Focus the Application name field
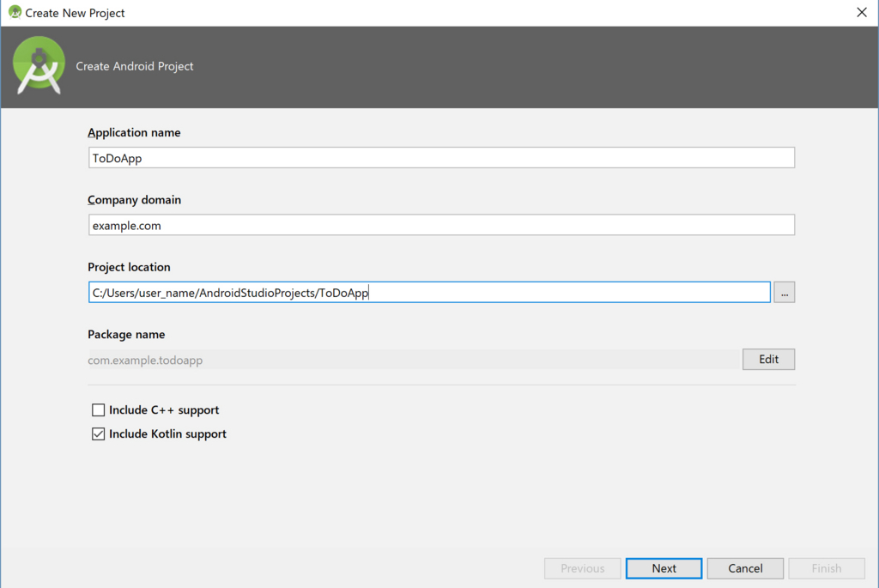Viewport: 879px width, 588px height. click(x=441, y=157)
